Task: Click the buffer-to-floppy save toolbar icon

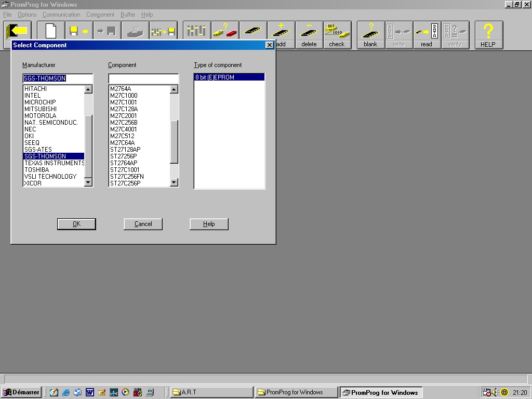Action: tap(164, 31)
